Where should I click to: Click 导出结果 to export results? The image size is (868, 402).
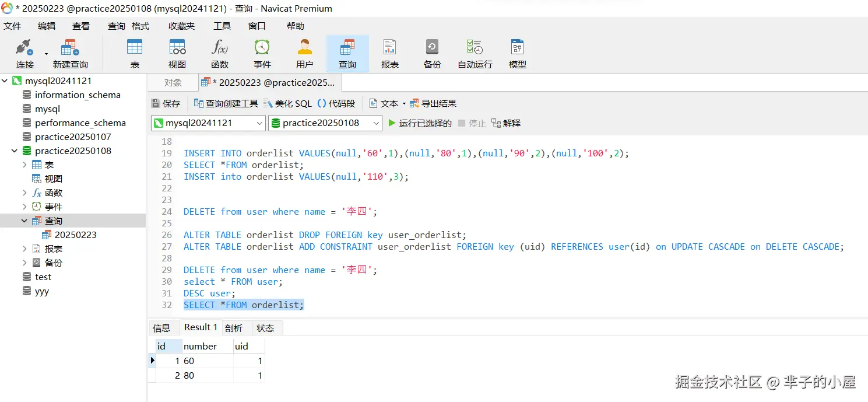pyautogui.click(x=433, y=103)
